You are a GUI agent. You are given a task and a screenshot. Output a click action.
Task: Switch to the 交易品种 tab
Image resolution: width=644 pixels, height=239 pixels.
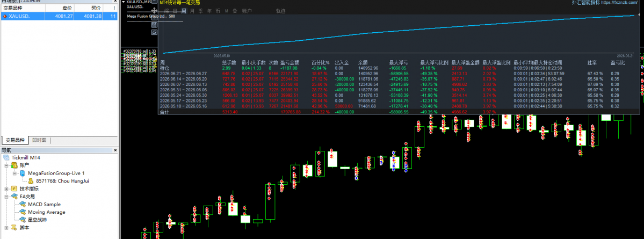pos(15,140)
